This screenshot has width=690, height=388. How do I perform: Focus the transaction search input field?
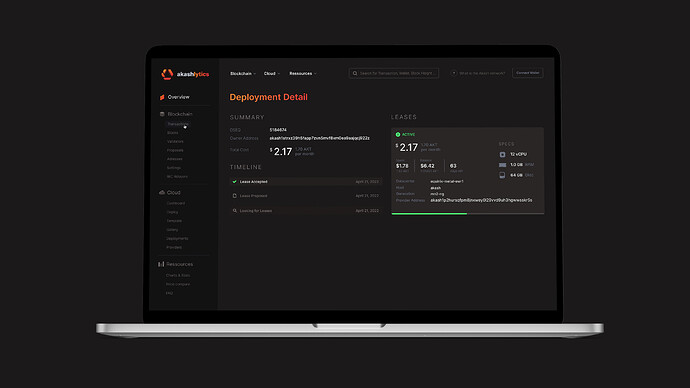pos(394,73)
